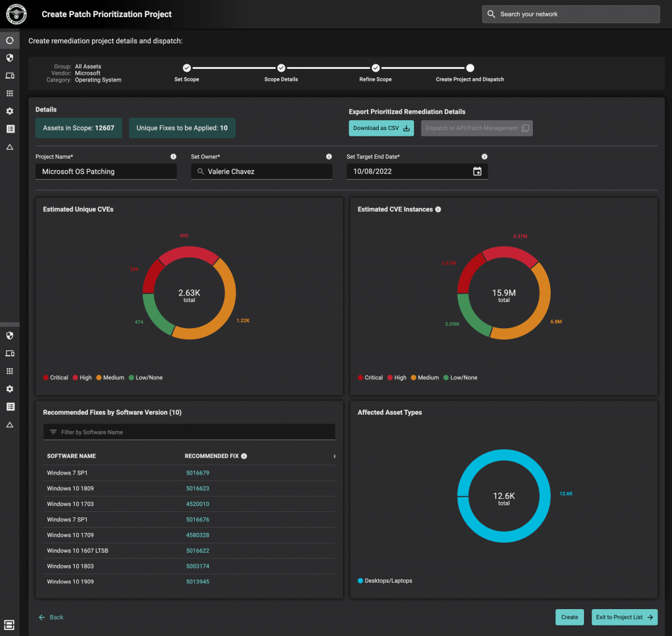Viewport: 672px width, 636px height.
Task: Click the info icon next to Recommended Fix
Action: tap(243, 456)
